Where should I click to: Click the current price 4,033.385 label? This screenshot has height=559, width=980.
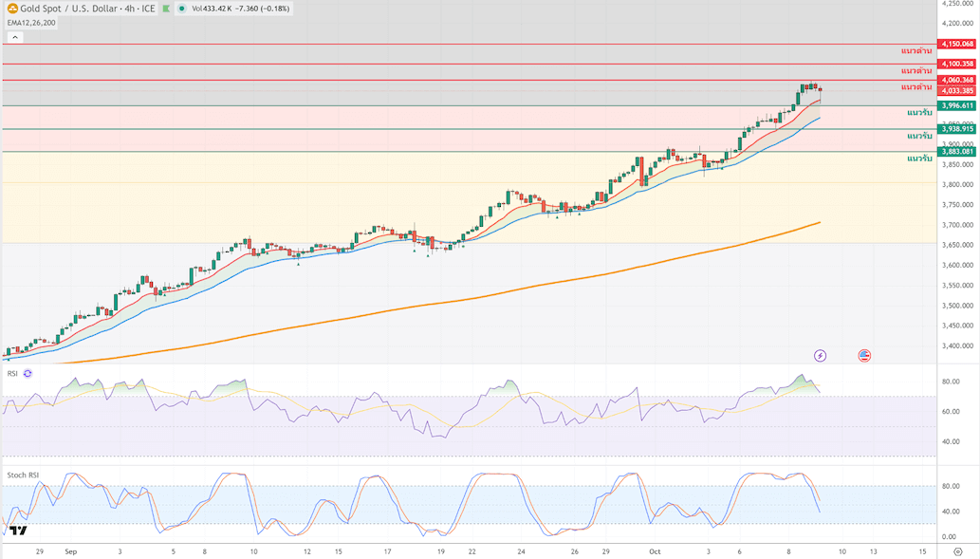click(x=956, y=90)
